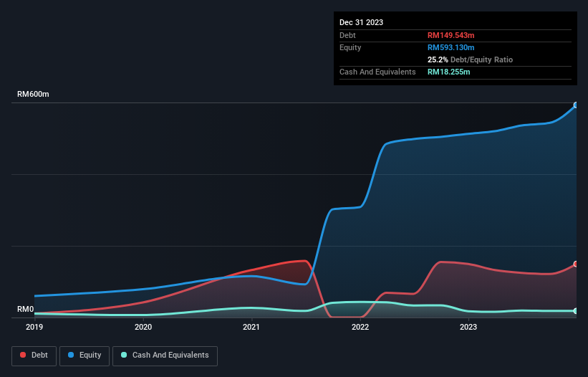588x377 pixels.
Task: Click the 25.2% Debt/Equity Ratio text
Action: [470, 59]
